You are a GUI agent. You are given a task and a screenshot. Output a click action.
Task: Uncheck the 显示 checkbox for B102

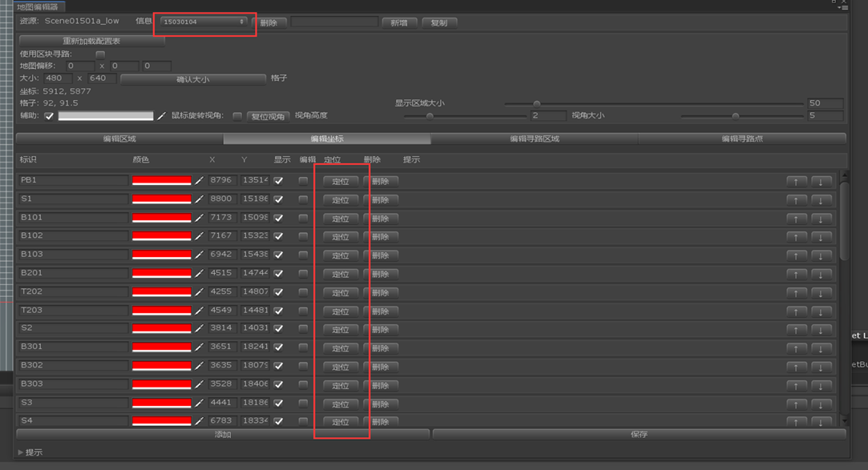pyautogui.click(x=278, y=236)
